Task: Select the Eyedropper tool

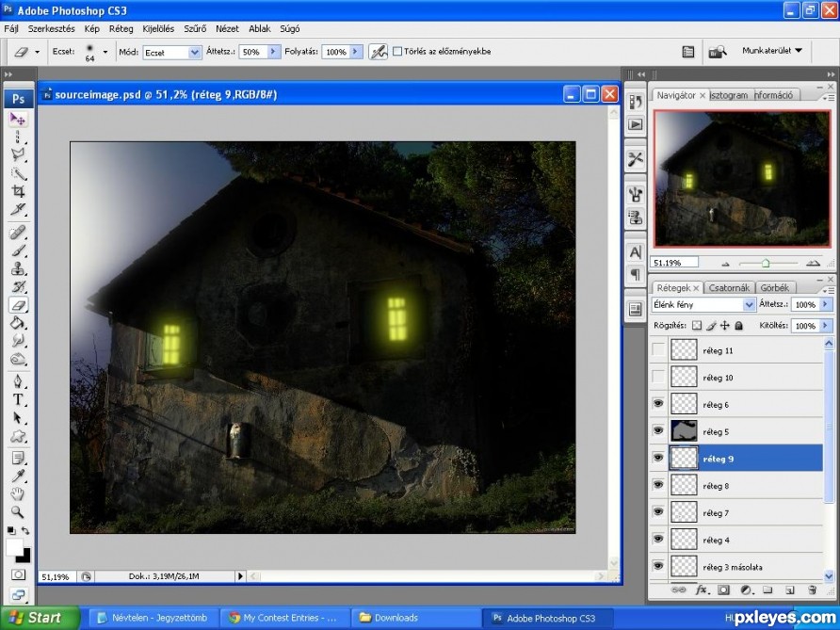Action: pyautogui.click(x=18, y=477)
